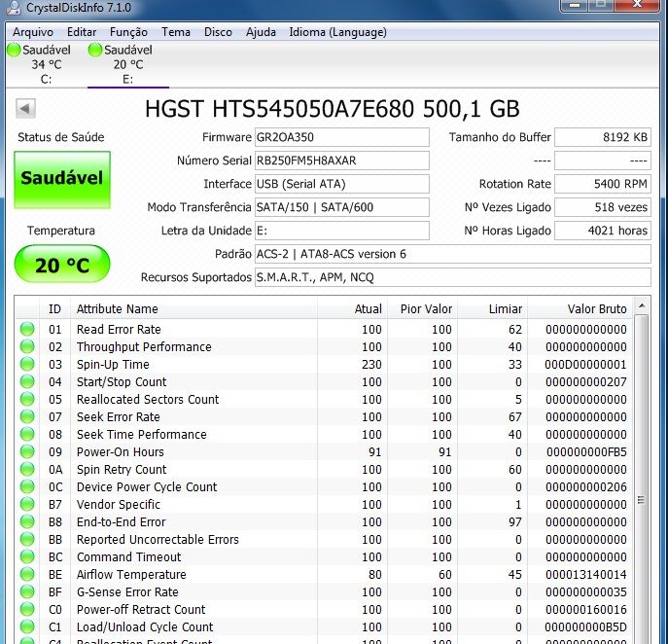Image resolution: width=668 pixels, height=644 pixels.
Task: Click the green status icon for Reported Uncorrectable Errors
Action: click(x=27, y=539)
